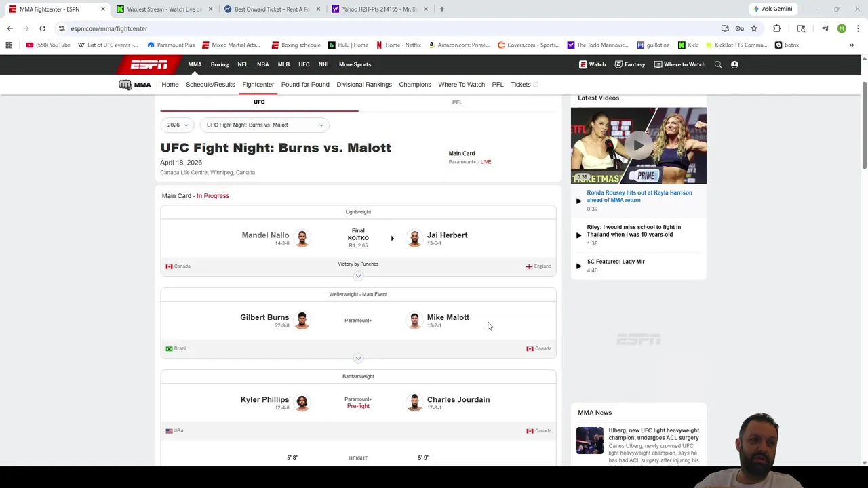
Task: Click the MMA section logo
Action: (134, 85)
